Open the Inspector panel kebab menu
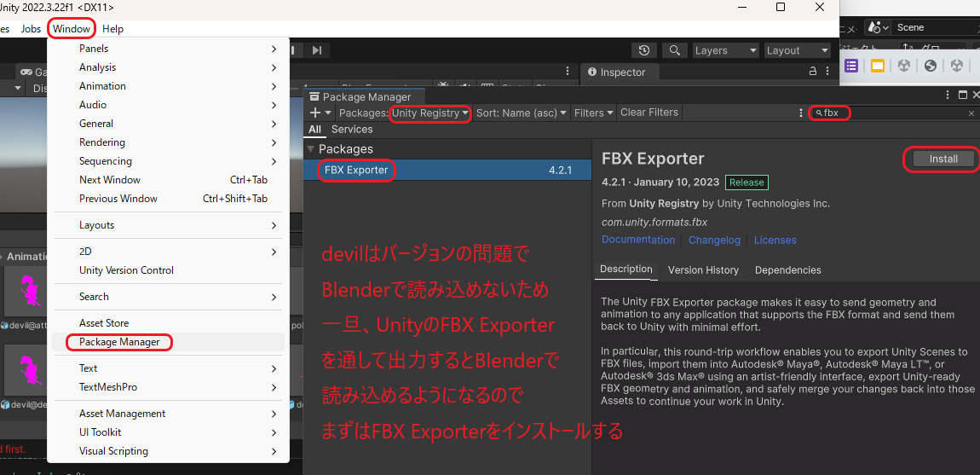Screen dimensions: 980x475 [x=827, y=71]
